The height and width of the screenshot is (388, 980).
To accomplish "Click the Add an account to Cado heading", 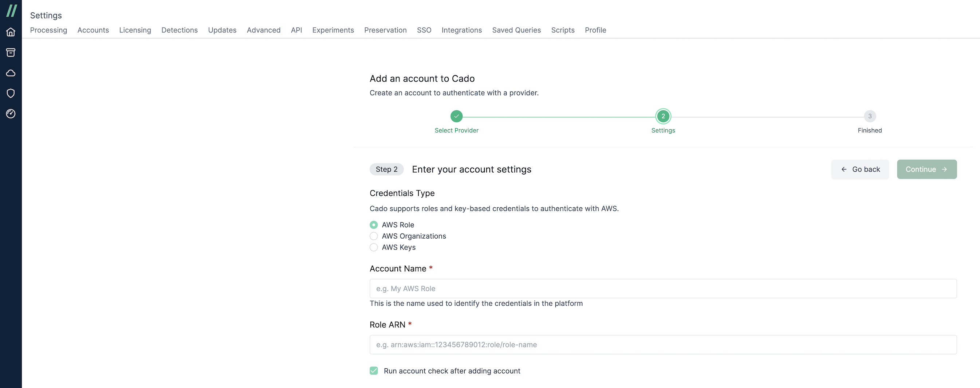I will pos(422,78).
